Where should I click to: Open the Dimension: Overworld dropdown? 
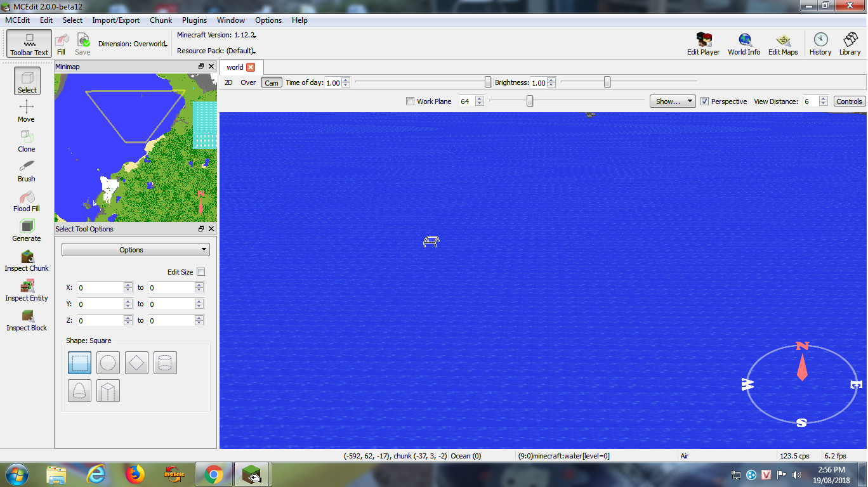click(x=133, y=44)
